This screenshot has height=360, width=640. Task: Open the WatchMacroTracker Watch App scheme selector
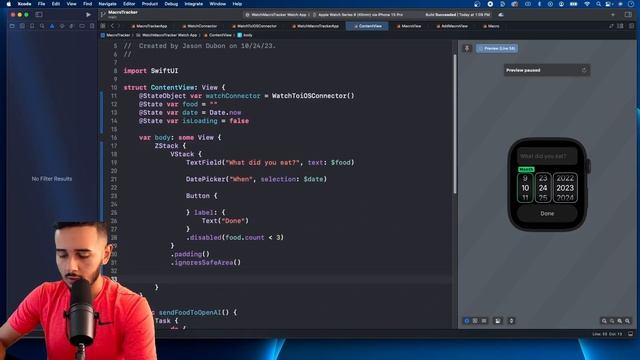(276, 15)
